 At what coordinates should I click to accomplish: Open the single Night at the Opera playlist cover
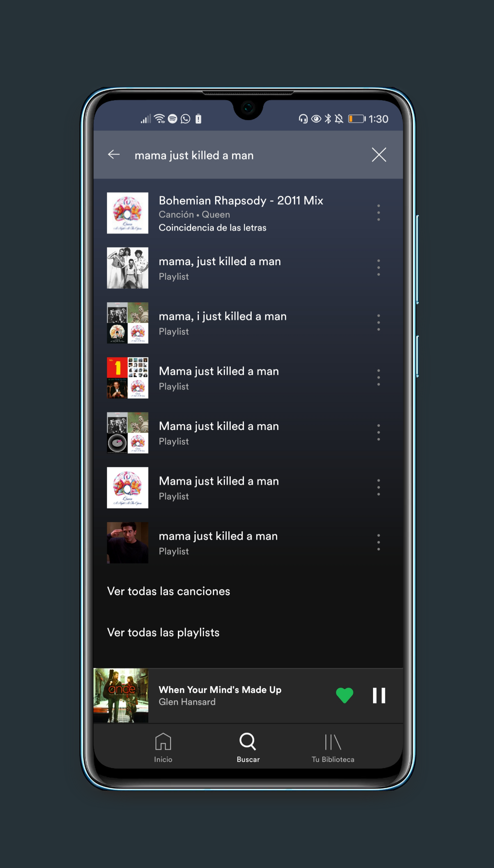(128, 488)
